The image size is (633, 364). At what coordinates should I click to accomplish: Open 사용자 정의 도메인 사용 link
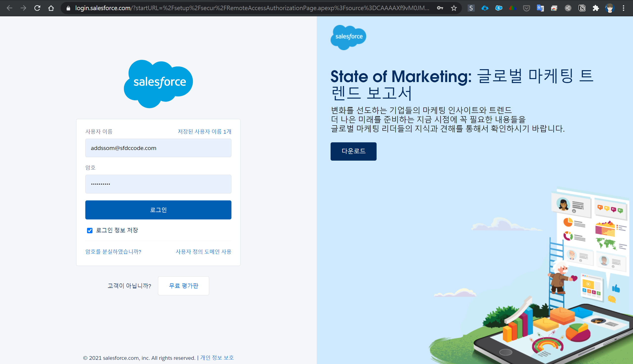[x=203, y=252]
